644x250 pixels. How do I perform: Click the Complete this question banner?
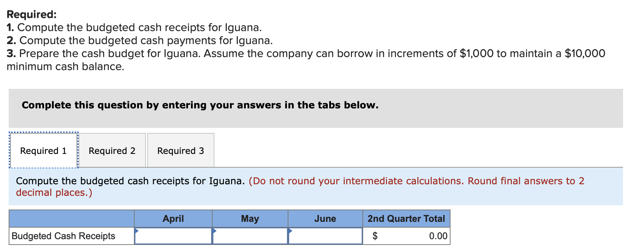(200, 105)
